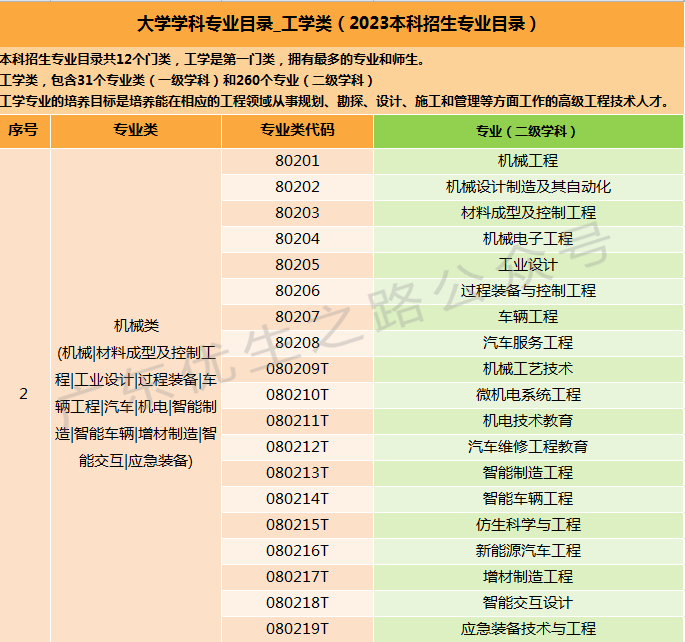
Task: Select the major cell 微机电系统工程
Action: 528,395
